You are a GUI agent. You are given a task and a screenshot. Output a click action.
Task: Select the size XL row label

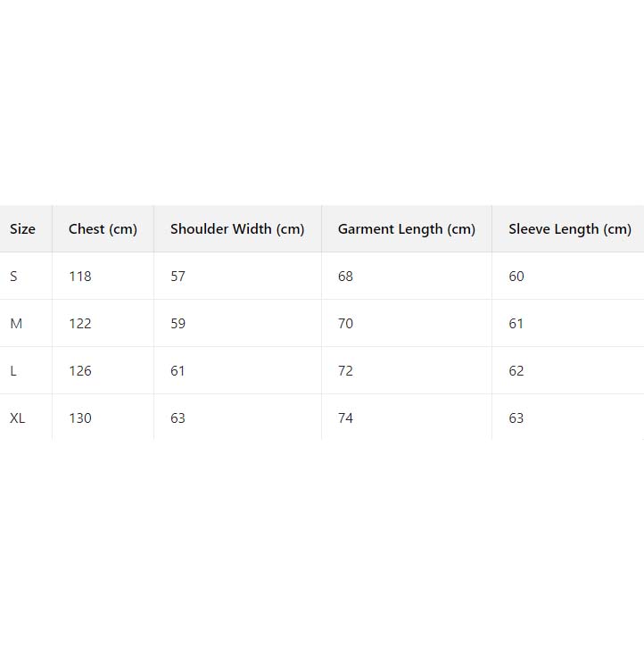tap(18, 418)
